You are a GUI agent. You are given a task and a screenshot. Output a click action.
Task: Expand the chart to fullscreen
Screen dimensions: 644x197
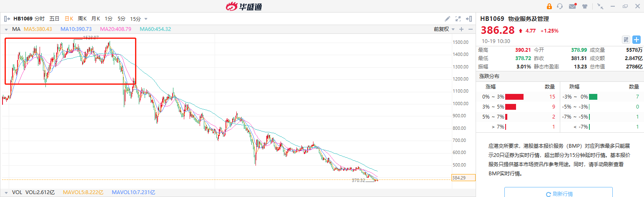click(x=458, y=18)
